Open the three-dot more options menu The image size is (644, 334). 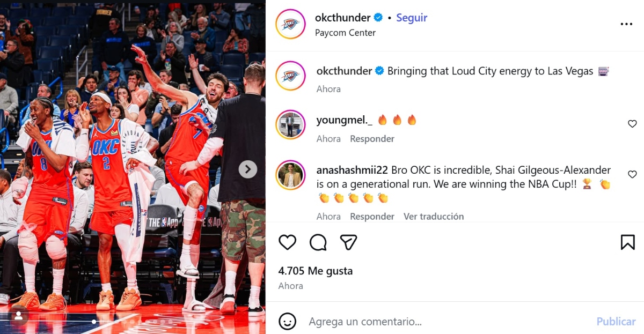pyautogui.click(x=626, y=24)
